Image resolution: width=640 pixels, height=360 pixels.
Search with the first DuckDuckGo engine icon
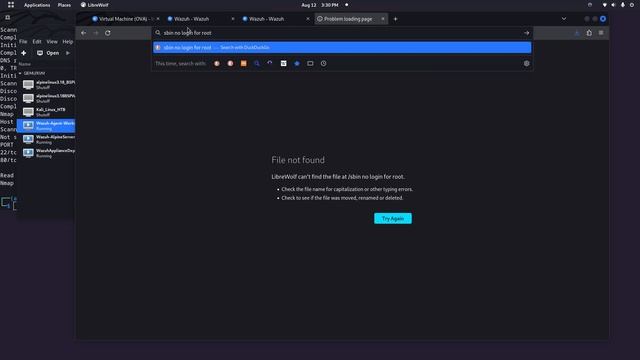[217, 64]
